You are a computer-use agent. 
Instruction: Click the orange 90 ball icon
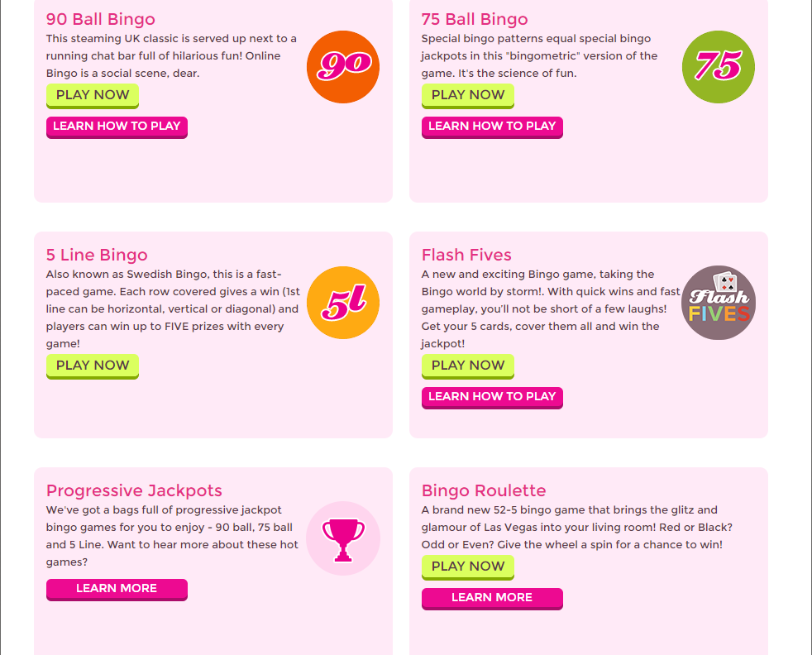(x=342, y=67)
